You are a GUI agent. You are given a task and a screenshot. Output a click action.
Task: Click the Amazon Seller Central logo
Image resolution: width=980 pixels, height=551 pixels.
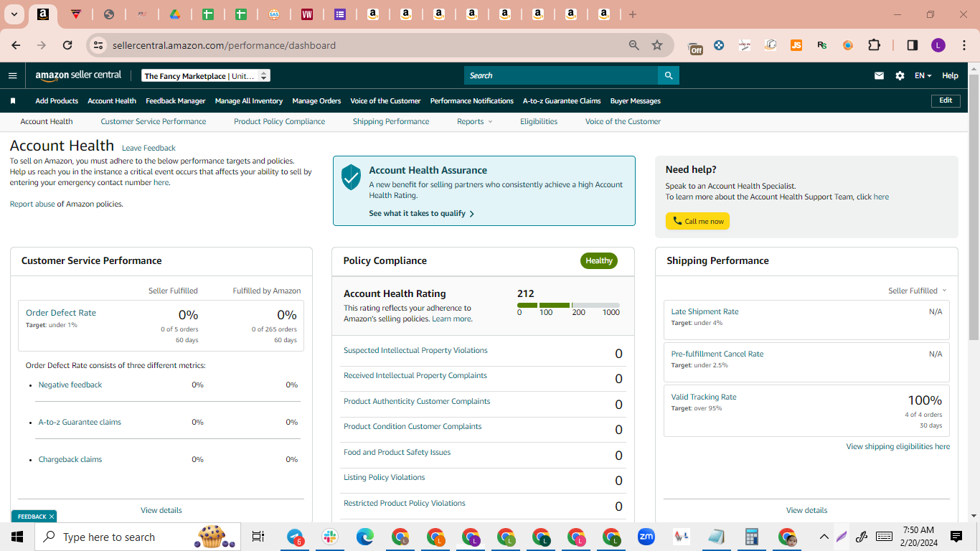click(78, 75)
